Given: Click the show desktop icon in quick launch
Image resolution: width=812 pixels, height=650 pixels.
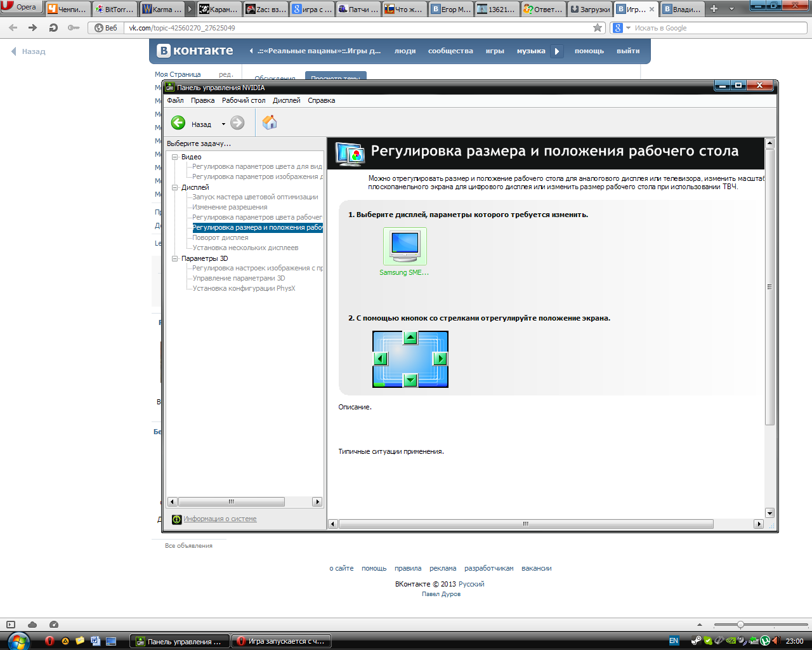Looking at the screenshot, I should click(x=111, y=641).
